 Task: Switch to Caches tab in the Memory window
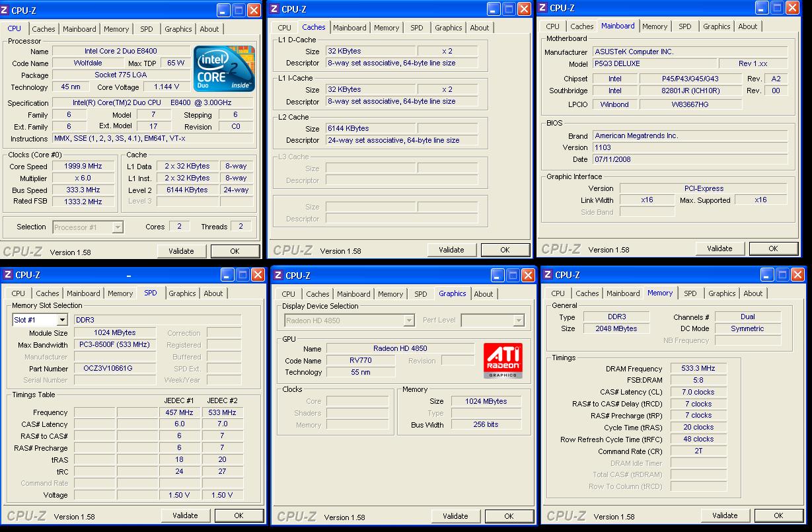pos(587,293)
